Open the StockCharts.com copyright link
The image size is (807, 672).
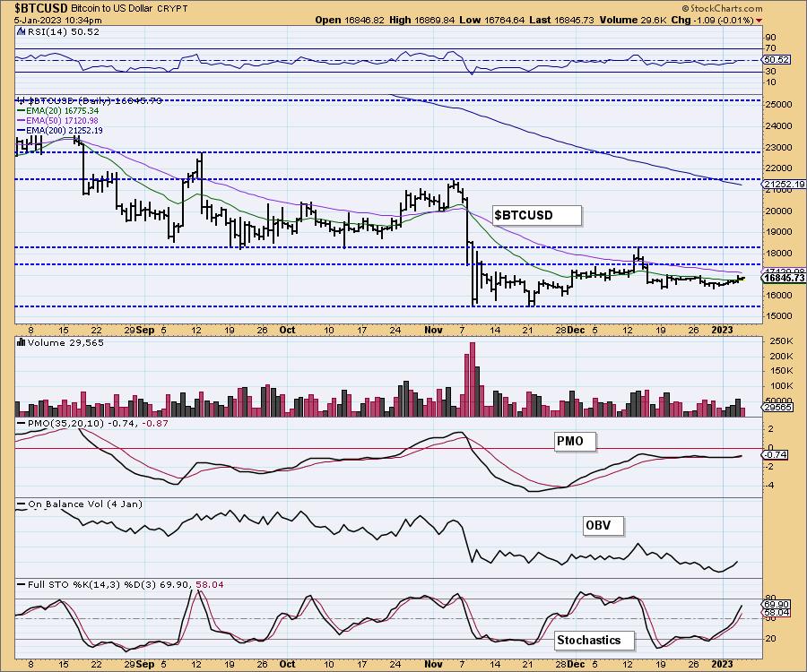click(x=723, y=9)
